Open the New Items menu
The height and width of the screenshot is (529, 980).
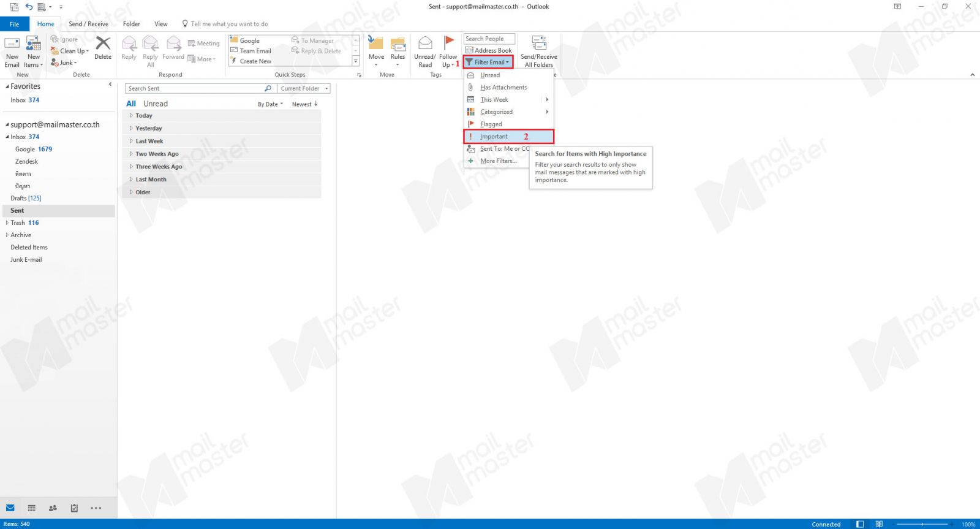coord(33,52)
